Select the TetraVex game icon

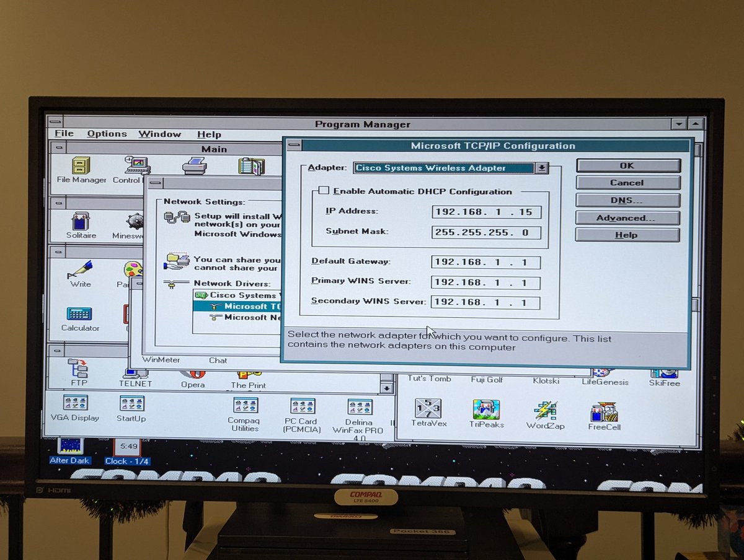point(428,408)
